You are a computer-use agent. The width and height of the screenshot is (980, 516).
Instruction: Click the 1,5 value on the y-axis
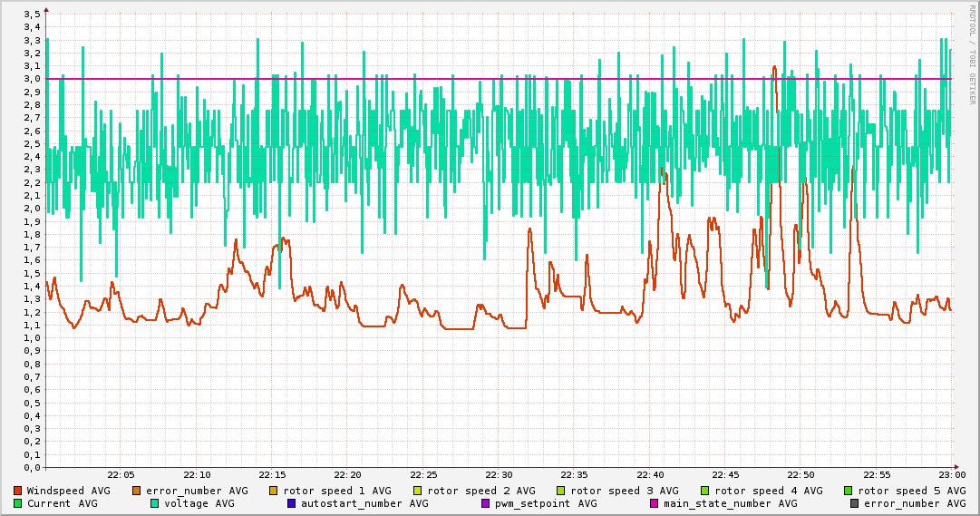(32, 273)
